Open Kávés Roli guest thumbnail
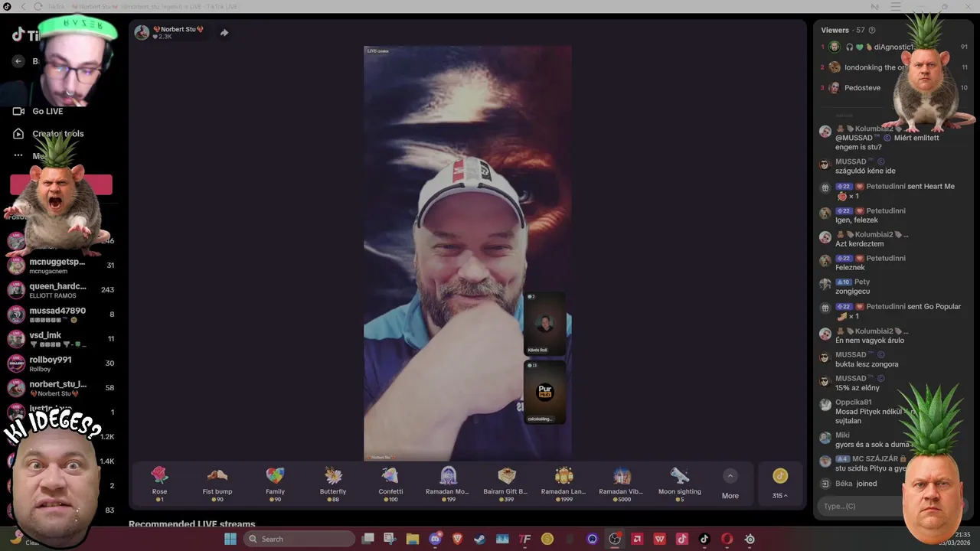Image resolution: width=980 pixels, height=551 pixels. 544,324
